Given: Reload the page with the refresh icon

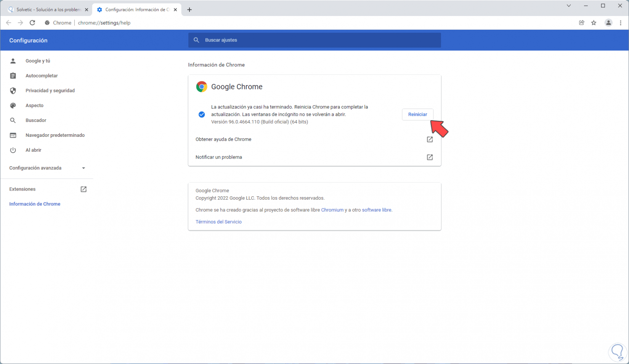Looking at the screenshot, I should coord(32,23).
